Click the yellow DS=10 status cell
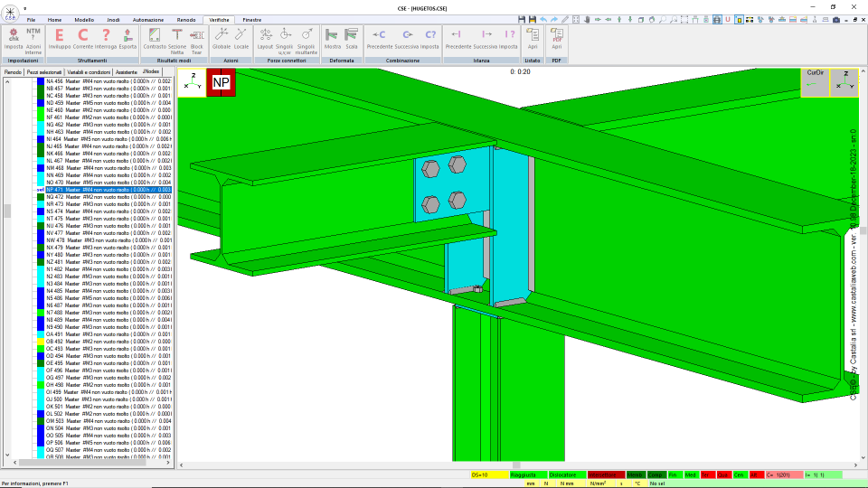This screenshot has width=868, height=488. (x=489, y=474)
